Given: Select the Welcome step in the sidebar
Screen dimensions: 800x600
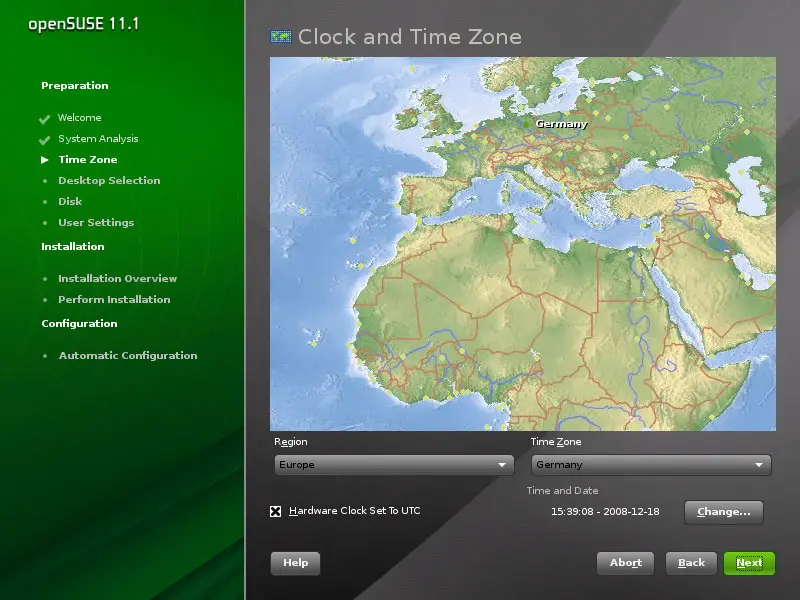Looking at the screenshot, I should point(80,117).
